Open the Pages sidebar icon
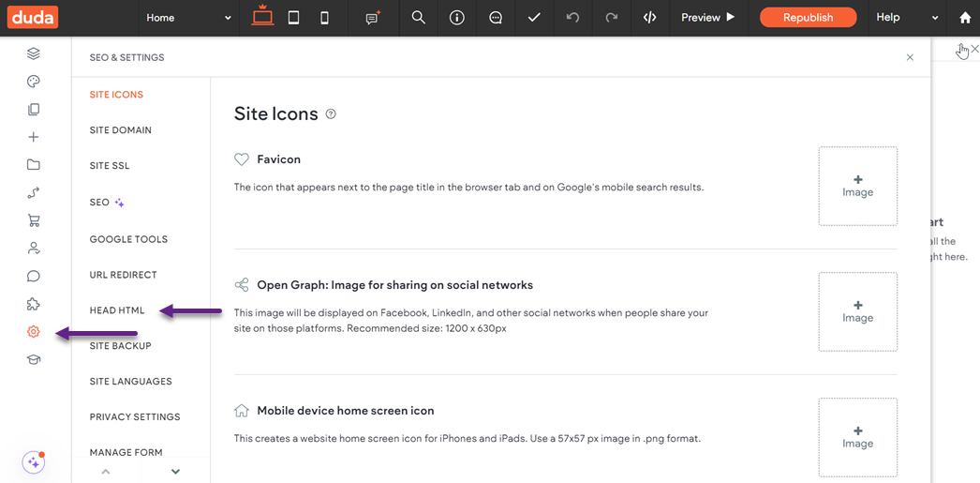Screen dimensions: 980x483 pos(34,110)
